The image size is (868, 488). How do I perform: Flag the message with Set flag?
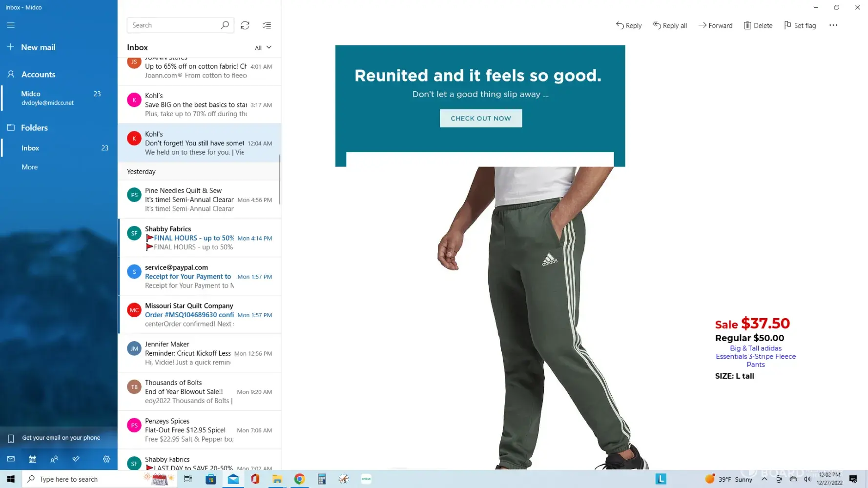800,25
